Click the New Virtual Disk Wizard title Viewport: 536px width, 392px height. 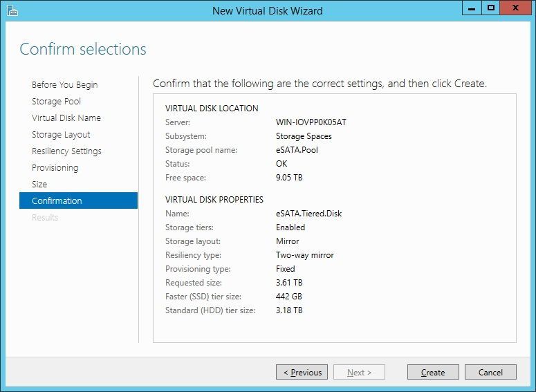268,11
